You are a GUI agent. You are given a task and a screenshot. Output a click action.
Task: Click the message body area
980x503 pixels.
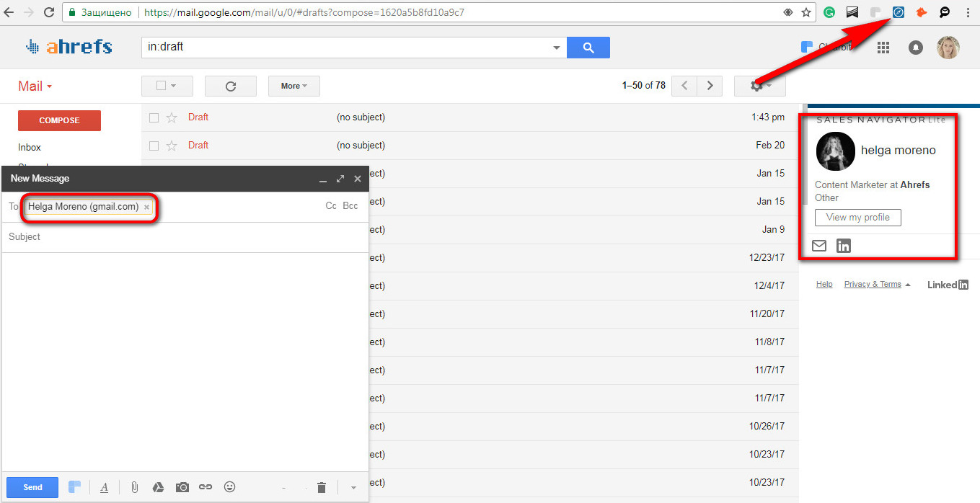tap(185, 360)
